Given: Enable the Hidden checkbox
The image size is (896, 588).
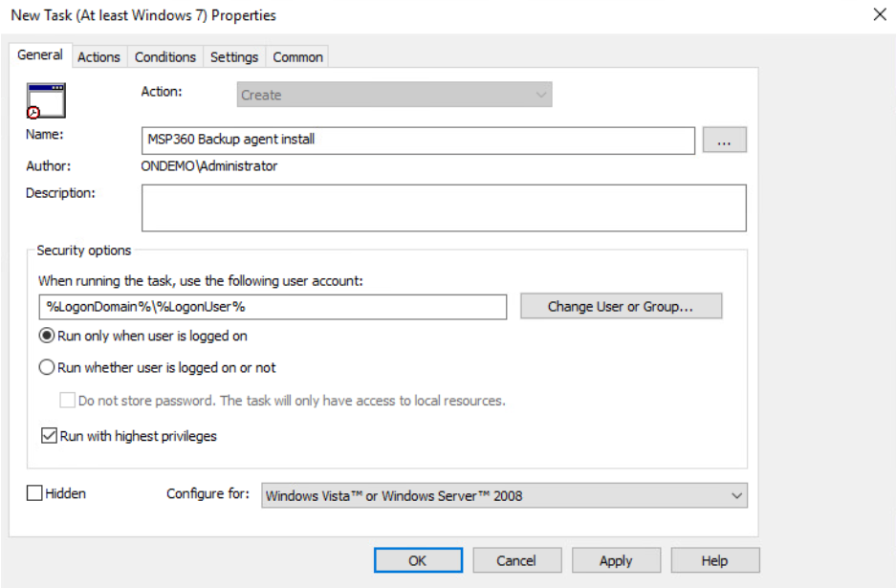Looking at the screenshot, I should click(34, 492).
